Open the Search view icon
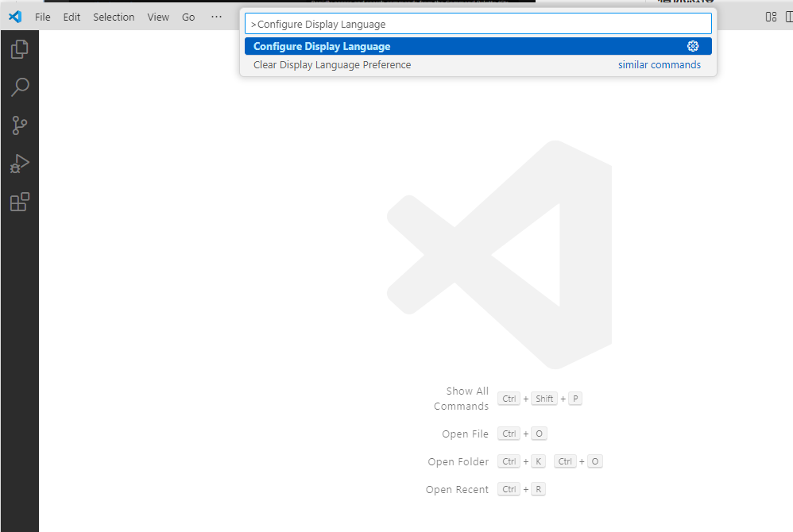The width and height of the screenshot is (793, 532). click(x=20, y=87)
